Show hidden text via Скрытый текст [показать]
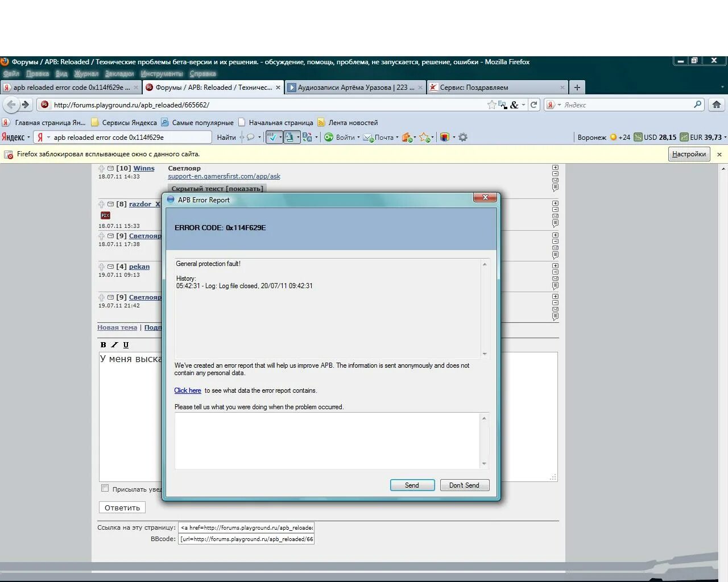728x582 pixels. (x=217, y=189)
